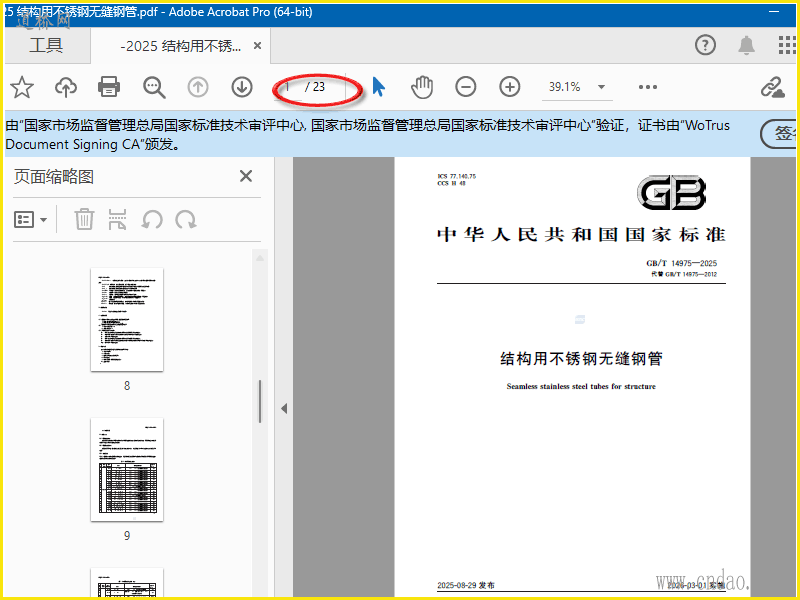Select the thumbnail below page 9
This screenshot has height=600, width=800.
point(127,583)
